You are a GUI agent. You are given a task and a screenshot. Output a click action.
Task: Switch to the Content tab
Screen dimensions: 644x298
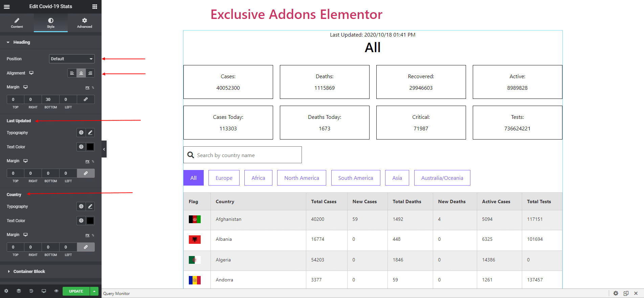[17, 23]
